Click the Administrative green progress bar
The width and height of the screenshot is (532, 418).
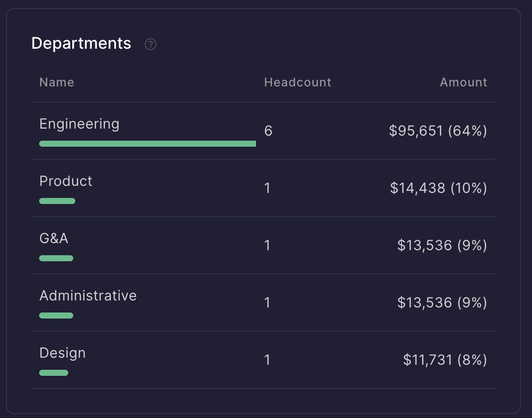pos(56,316)
